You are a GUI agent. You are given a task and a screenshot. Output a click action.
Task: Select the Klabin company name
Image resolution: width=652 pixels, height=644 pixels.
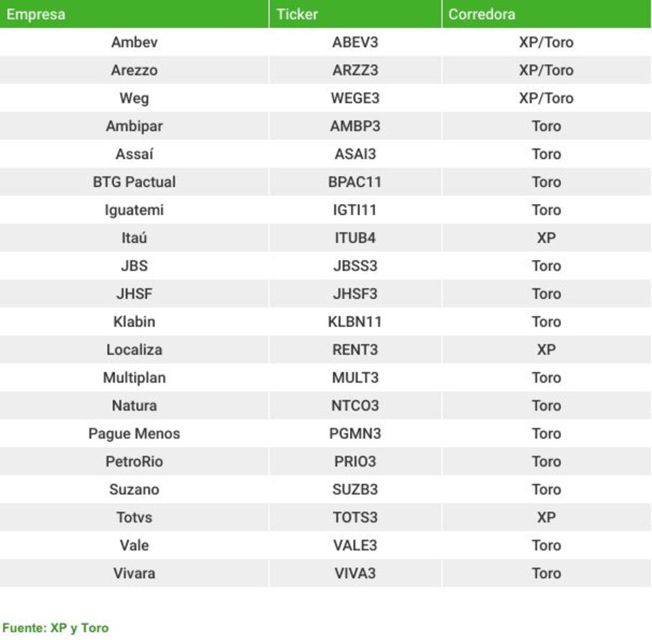(134, 321)
